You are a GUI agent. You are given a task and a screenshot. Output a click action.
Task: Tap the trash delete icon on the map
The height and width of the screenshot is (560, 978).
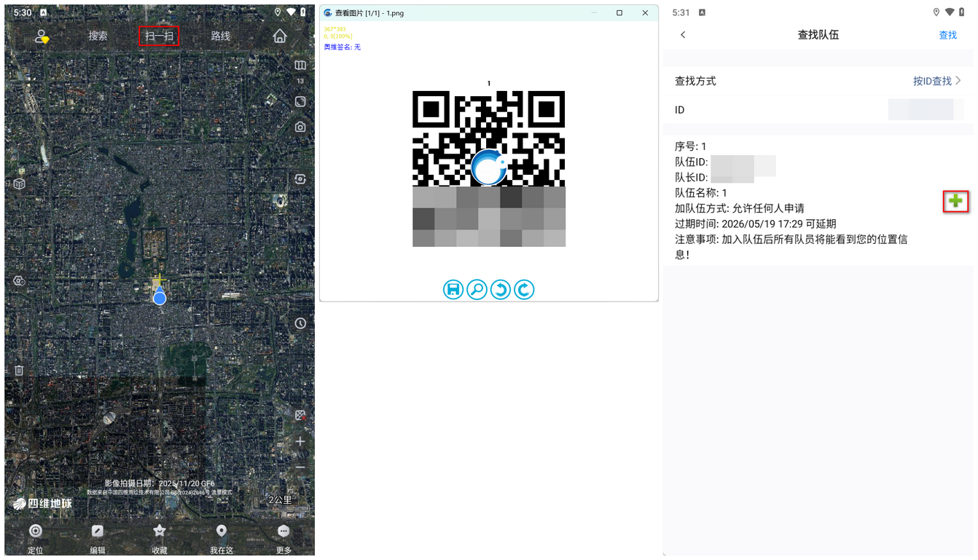tap(20, 370)
